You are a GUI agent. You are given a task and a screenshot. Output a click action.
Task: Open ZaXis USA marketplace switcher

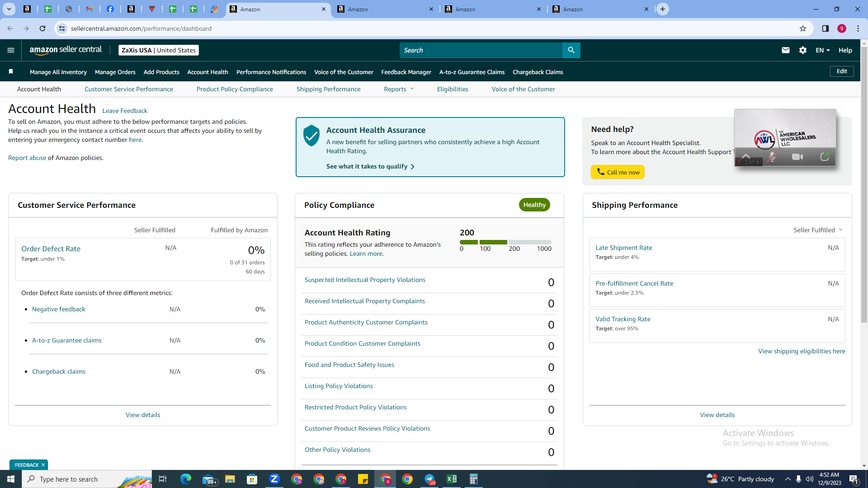tap(159, 50)
